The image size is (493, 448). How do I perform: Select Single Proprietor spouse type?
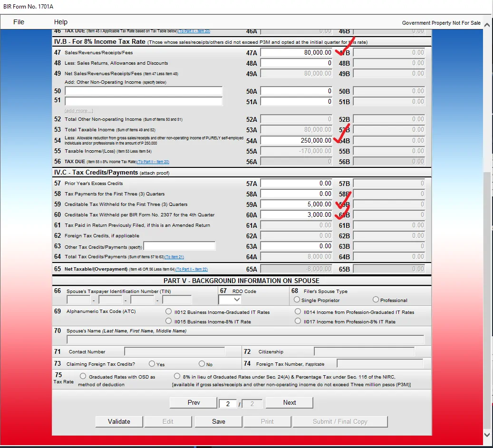click(297, 300)
